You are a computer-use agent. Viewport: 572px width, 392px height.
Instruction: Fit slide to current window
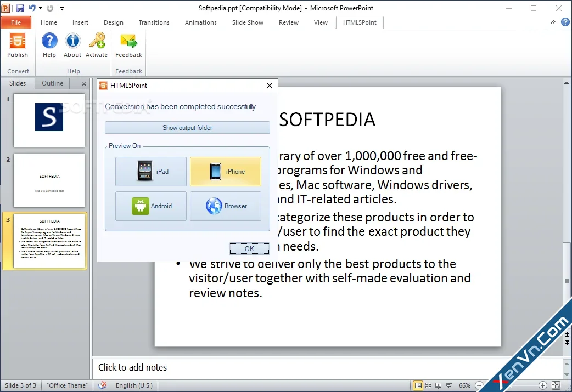[x=556, y=385]
